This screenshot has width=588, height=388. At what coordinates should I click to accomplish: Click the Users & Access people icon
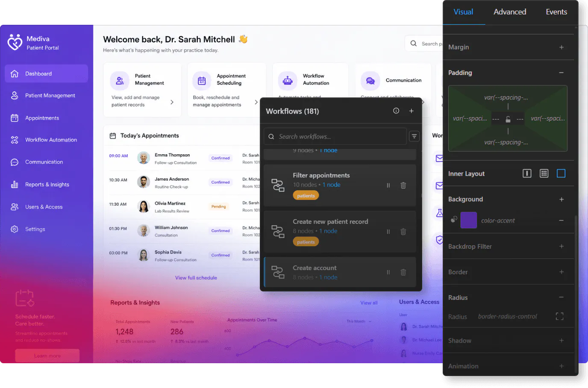[x=15, y=207]
